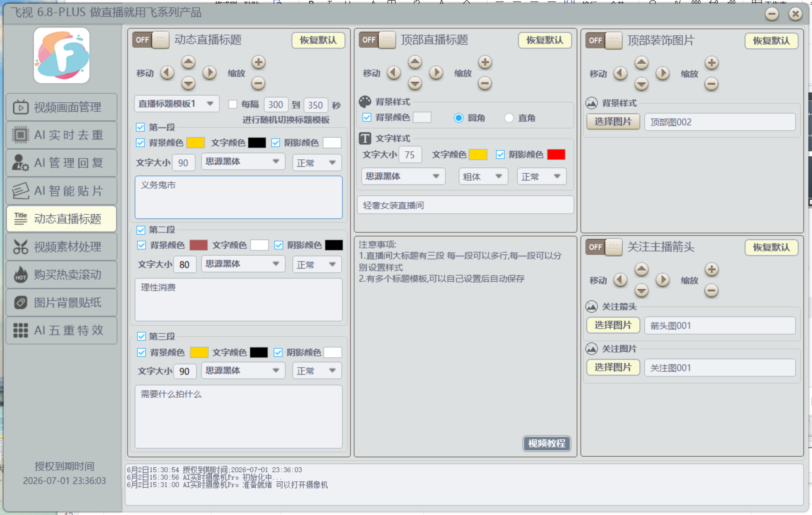Uncheck the 第二段 checkbox
The height and width of the screenshot is (515, 812).
click(x=141, y=230)
